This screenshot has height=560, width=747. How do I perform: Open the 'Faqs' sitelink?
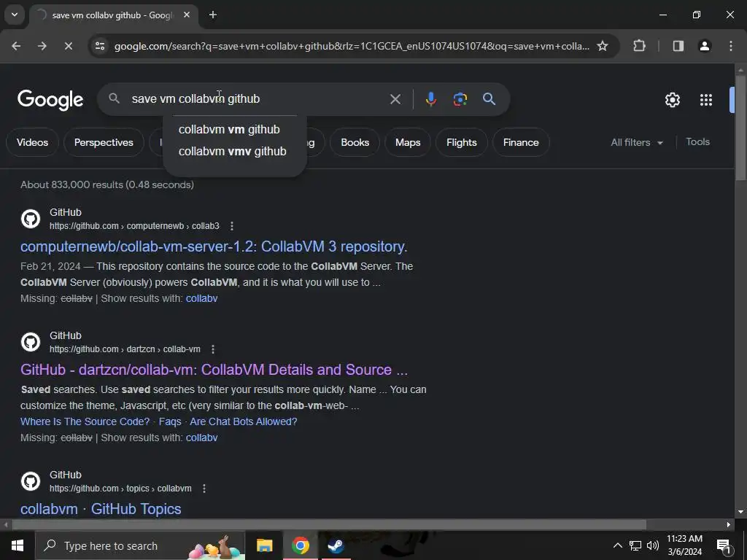point(170,421)
